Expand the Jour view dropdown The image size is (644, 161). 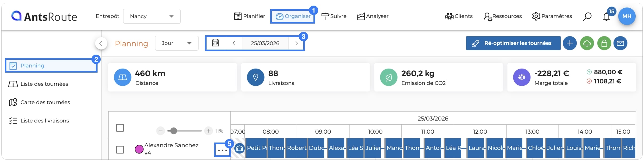click(x=177, y=43)
